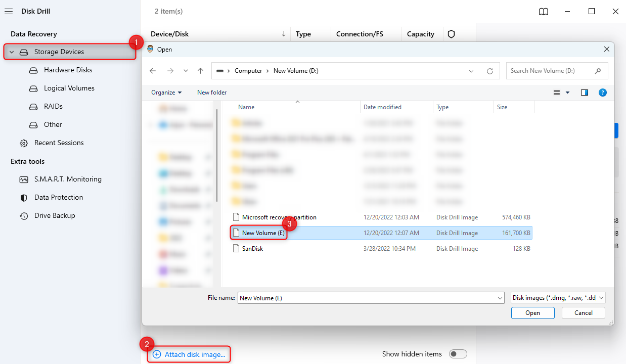Click the Drive Backup clock icon

(x=24, y=216)
